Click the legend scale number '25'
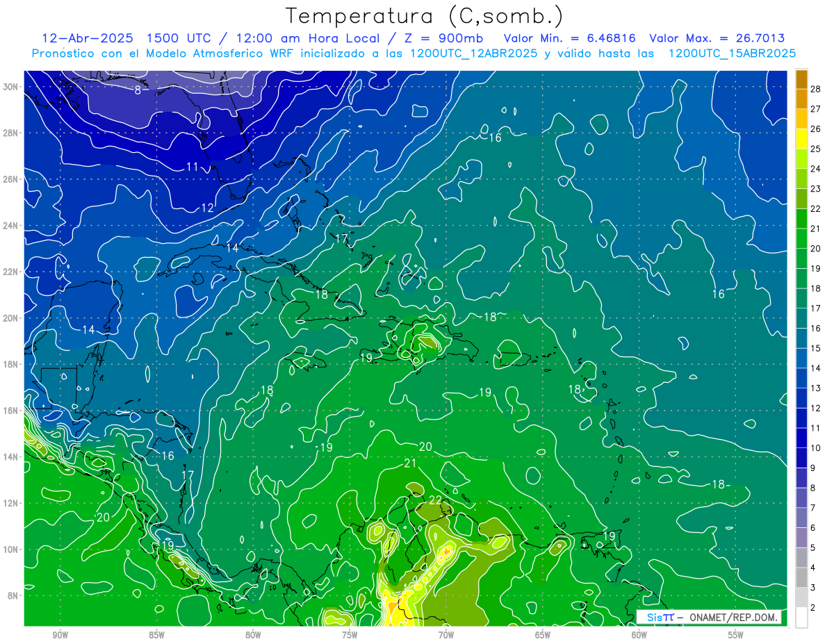This screenshot has height=644, width=834. coord(816,149)
